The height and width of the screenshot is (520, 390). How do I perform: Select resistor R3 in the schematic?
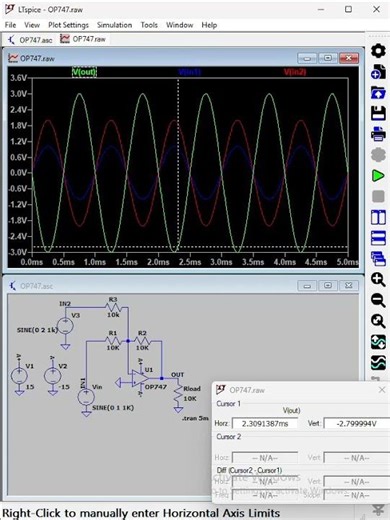pos(113,307)
